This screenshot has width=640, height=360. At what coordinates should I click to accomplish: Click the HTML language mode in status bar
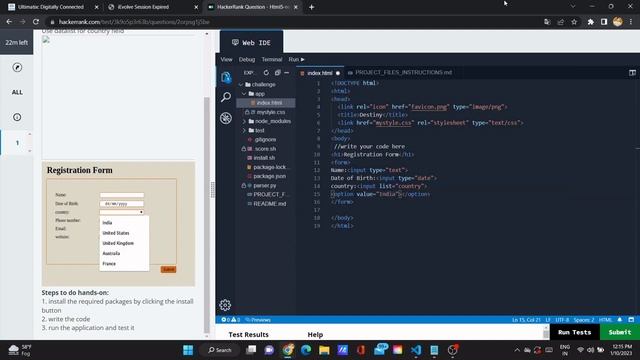[605, 320]
